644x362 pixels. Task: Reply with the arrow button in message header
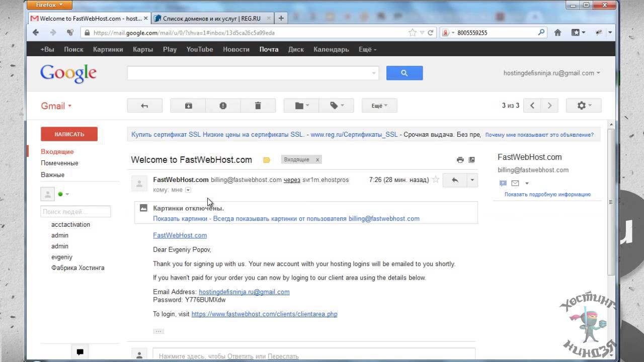coord(455,180)
